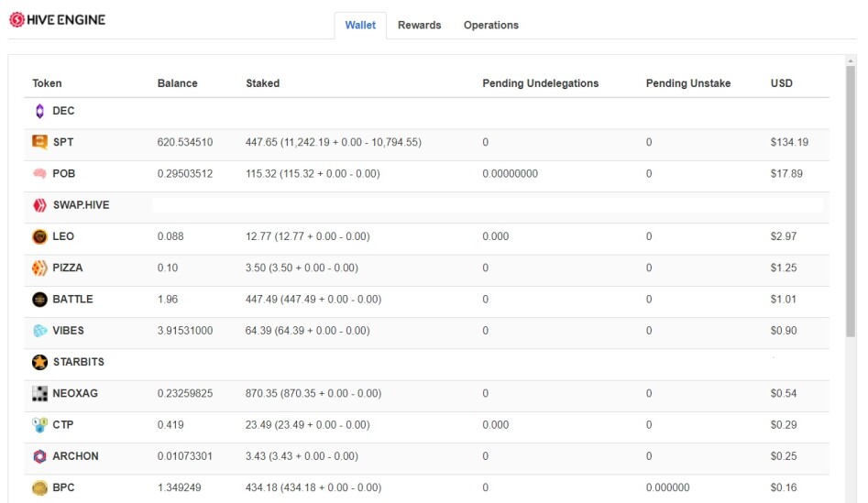Click the vertical scrollbar thumb

tap(851, 202)
